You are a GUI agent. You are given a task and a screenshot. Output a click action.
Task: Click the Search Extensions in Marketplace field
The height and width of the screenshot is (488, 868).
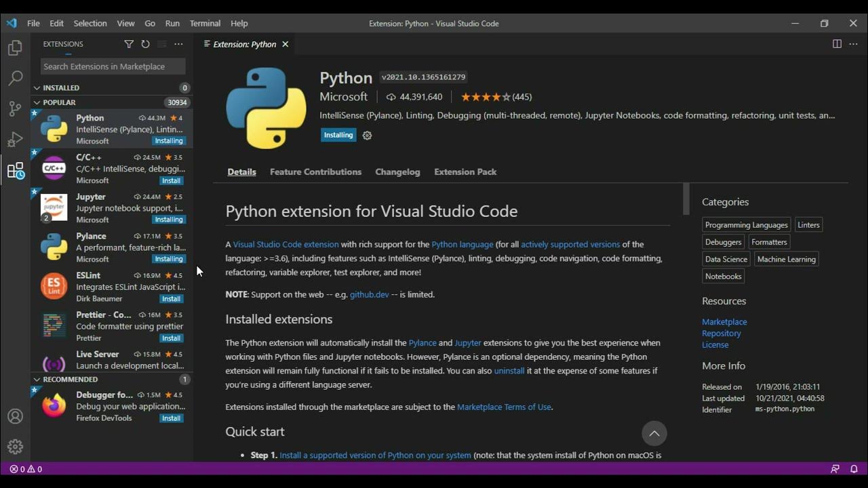[113, 66]
